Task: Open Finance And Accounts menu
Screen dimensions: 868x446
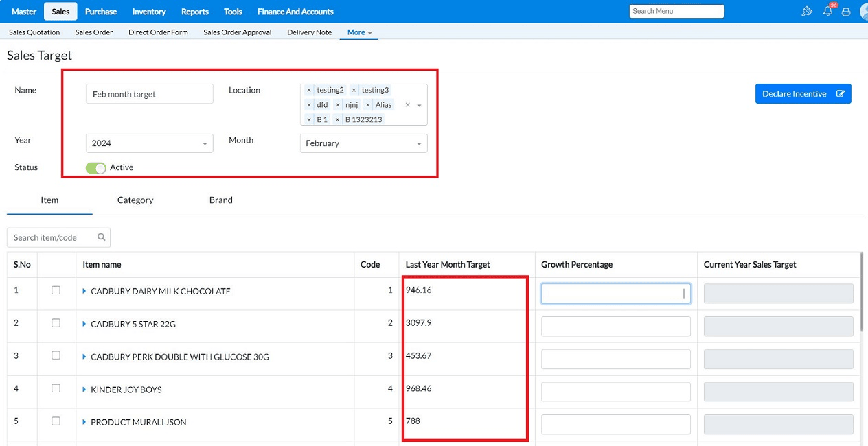Action: [295, 12]
